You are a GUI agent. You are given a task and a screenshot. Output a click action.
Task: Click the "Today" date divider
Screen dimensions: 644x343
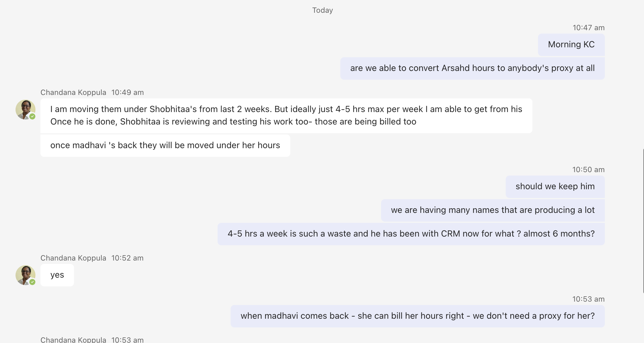[x=322, y=10]
